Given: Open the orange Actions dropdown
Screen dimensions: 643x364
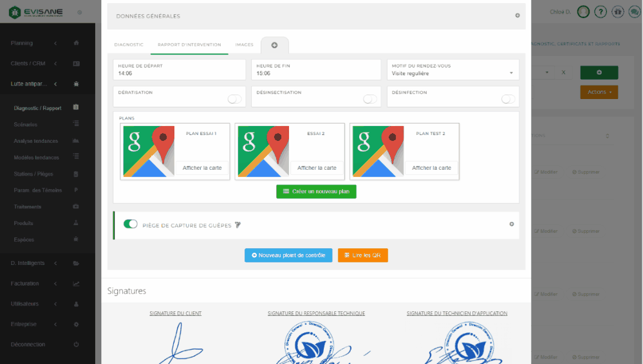Looking at the screenshot, I should (599, 92).
